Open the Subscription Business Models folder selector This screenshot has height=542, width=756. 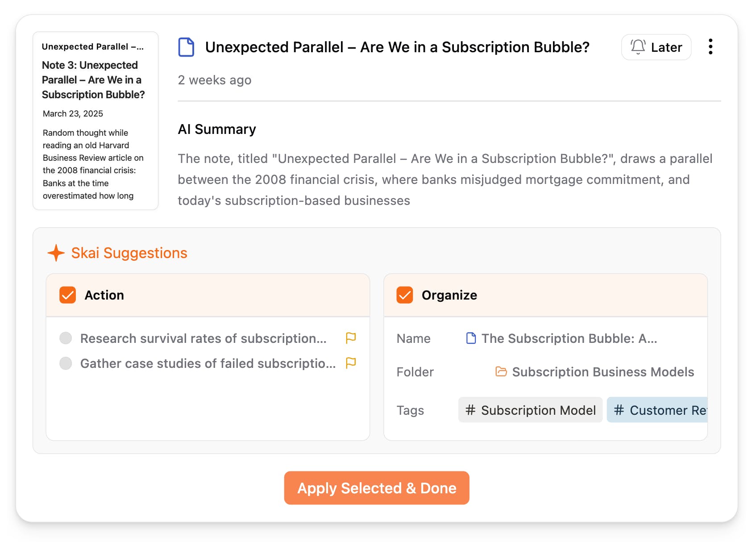tap(602, 372)
